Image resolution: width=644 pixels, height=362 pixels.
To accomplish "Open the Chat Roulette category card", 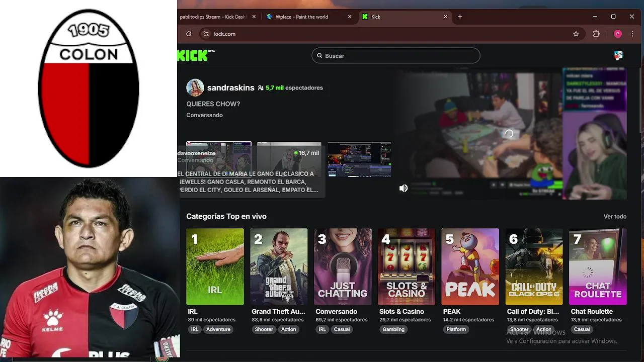I will click(598, 267).
